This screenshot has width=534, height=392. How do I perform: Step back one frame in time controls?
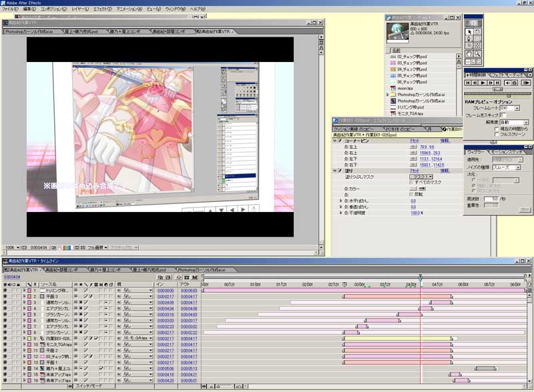tap(475, 83)
